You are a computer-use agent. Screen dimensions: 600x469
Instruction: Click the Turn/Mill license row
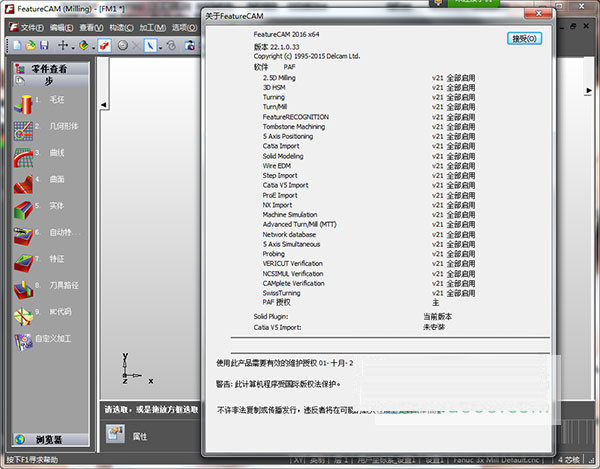[369, 107]
